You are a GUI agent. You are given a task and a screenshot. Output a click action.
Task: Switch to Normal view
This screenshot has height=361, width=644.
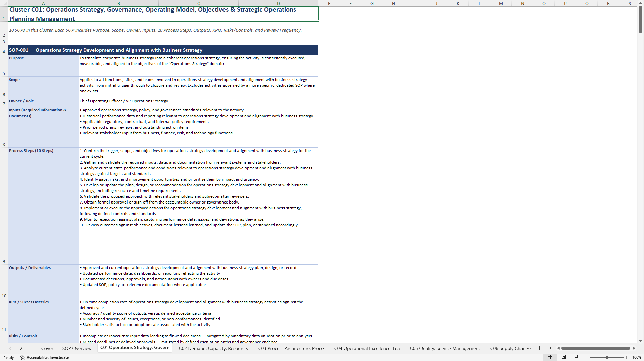point(550,357)
